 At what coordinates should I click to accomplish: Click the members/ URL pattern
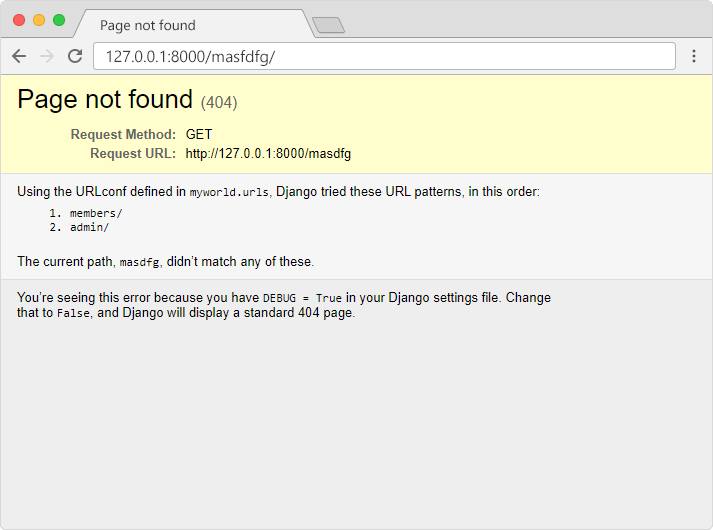pos(96,213)
